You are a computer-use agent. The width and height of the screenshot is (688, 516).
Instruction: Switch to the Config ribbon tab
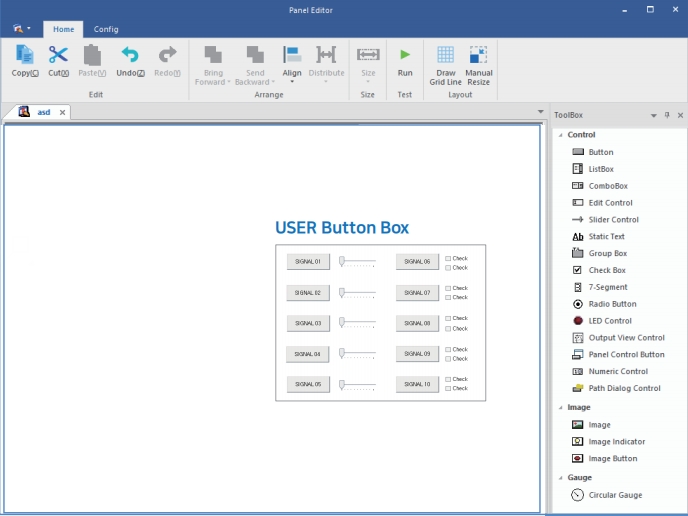(x=106, y=29)
